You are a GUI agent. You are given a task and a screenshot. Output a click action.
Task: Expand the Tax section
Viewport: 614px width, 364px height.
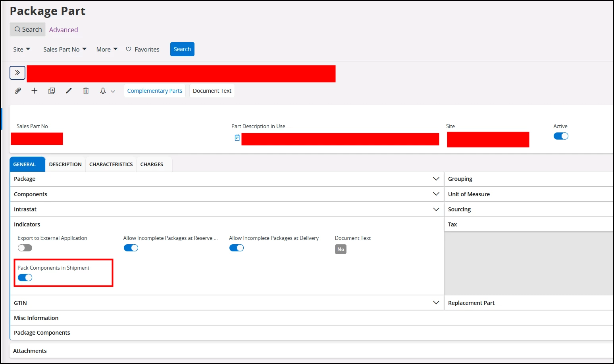click(x=529, y=224)
